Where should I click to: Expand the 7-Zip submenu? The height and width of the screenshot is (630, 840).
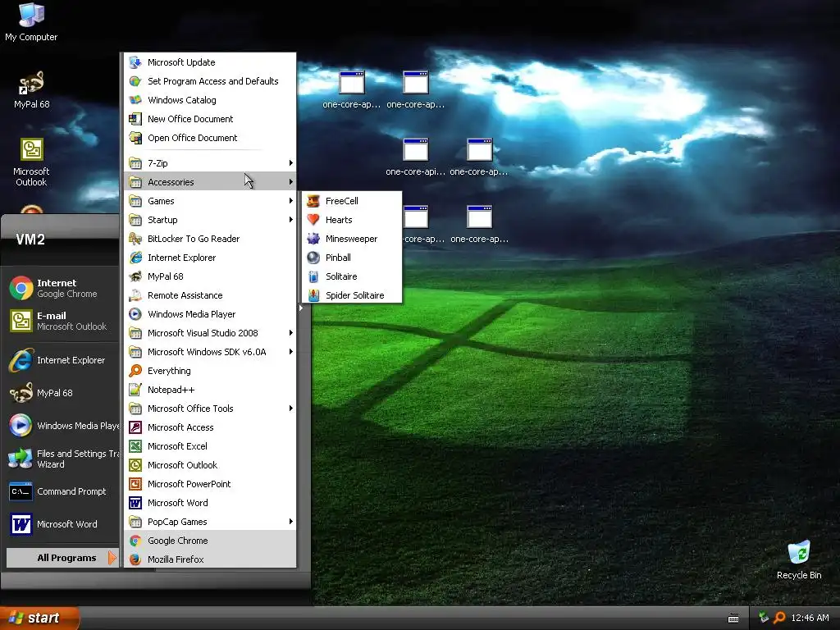tap(210, 163)
